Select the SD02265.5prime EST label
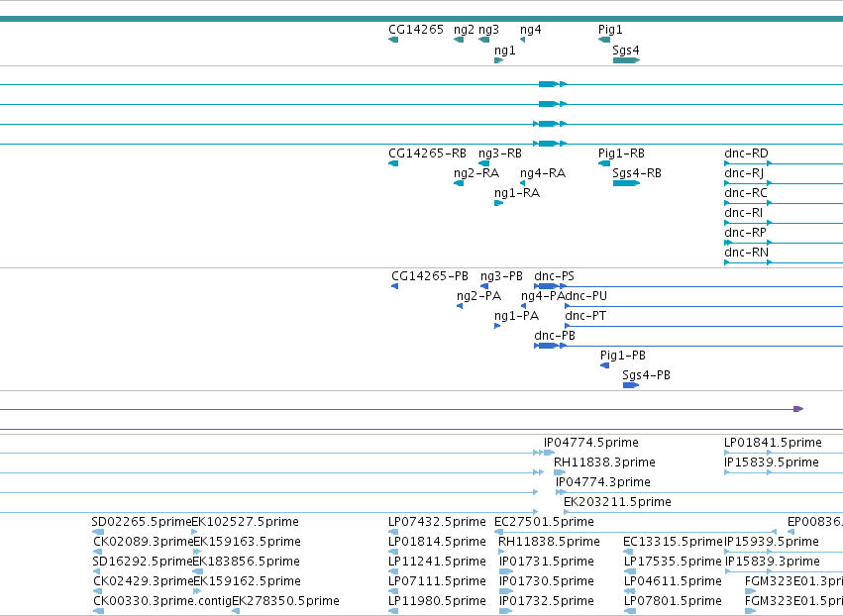 point(142,523)
